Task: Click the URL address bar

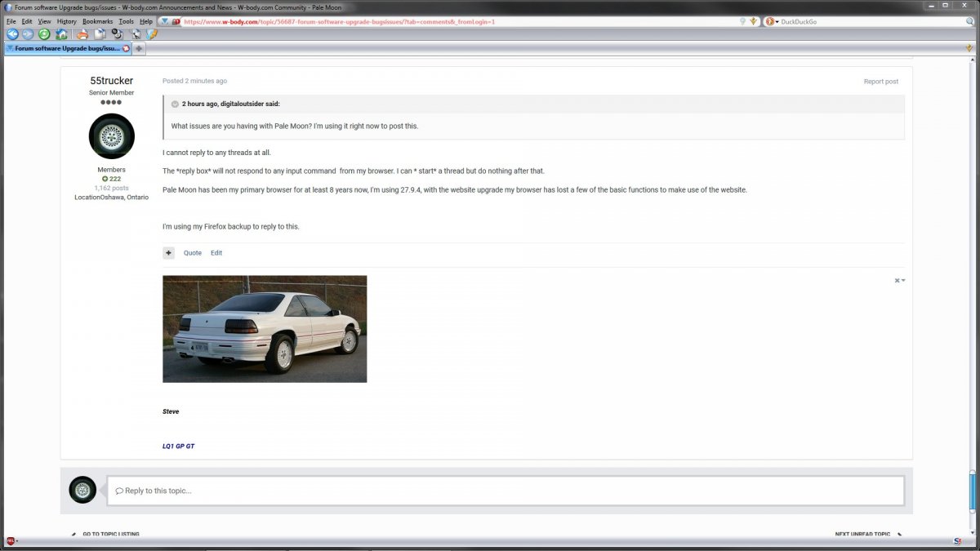Action: click(457, 21)
